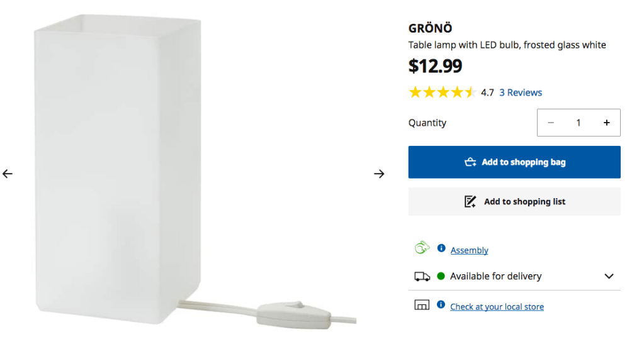This screenshot has width=644, height=344.
Task: Click Add to shopping bag button
Action: point(514,162)
